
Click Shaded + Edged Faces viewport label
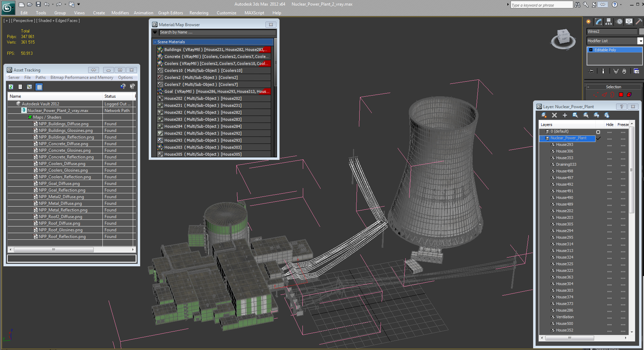click(58, 21)
